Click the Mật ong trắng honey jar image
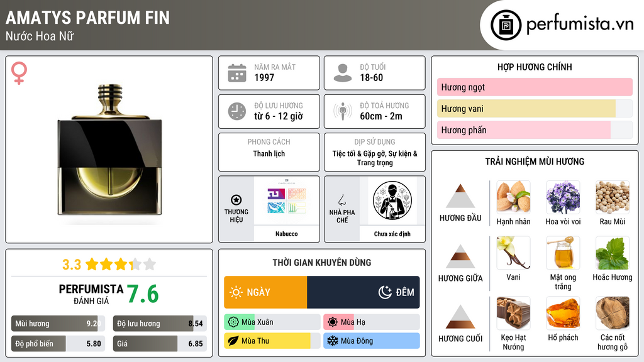Screen dimensions: 644x362 pyautogui.click(x=563, y=253)
